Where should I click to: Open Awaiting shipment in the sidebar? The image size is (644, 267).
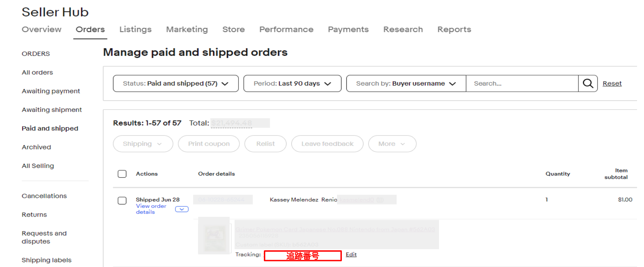[x=52, y=110]
